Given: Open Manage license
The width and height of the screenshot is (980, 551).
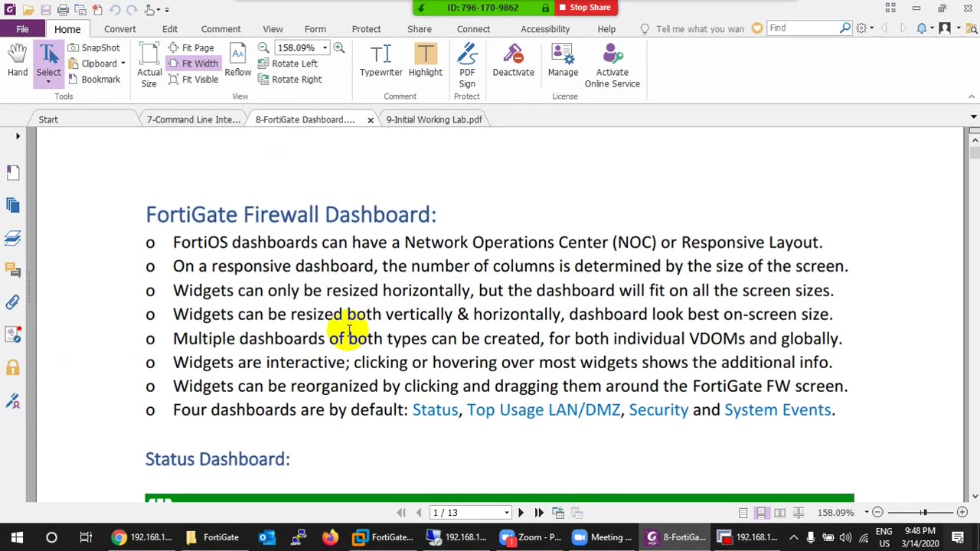Looking at the screenshot, I should point(563,61).
